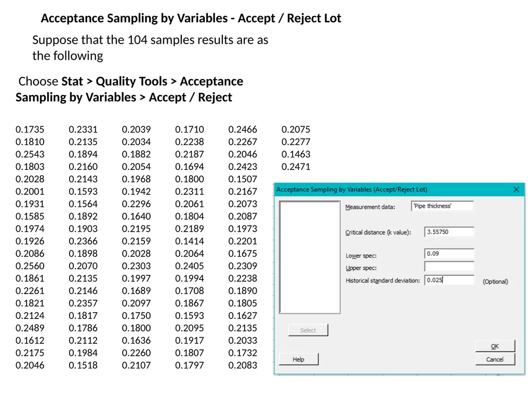Click the empty variables list box

[310, 257]
